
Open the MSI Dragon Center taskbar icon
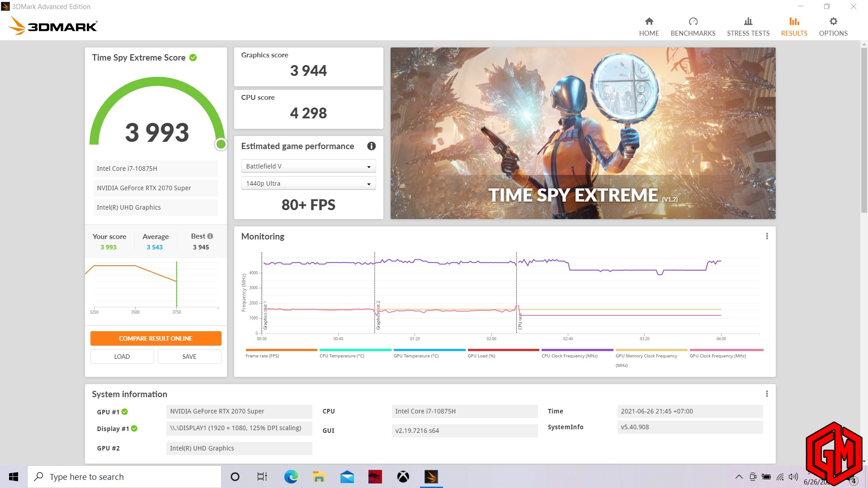tap(375, 477)
